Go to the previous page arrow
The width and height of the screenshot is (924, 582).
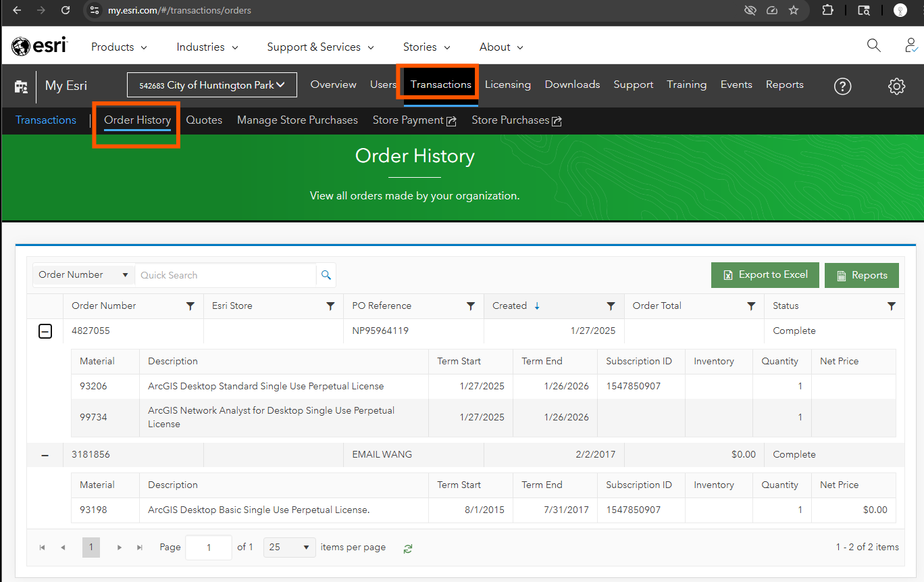tap(63, 548)
